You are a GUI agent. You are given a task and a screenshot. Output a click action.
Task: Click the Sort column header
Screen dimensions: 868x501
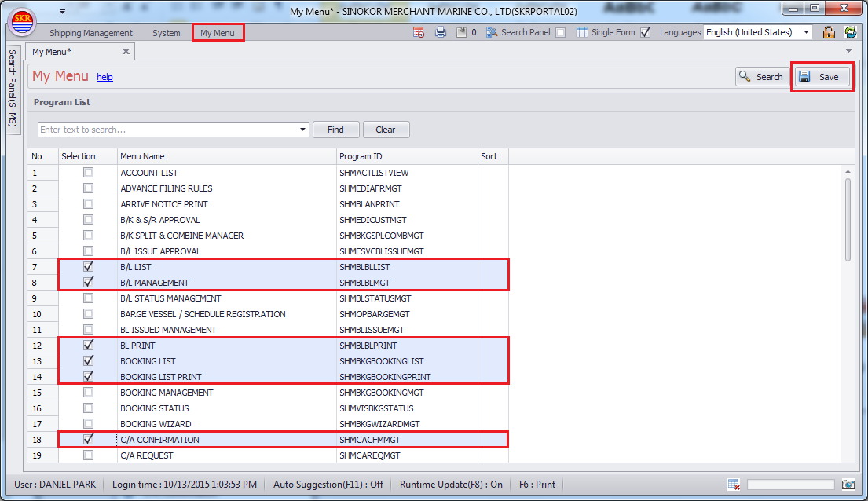(493, 157)
